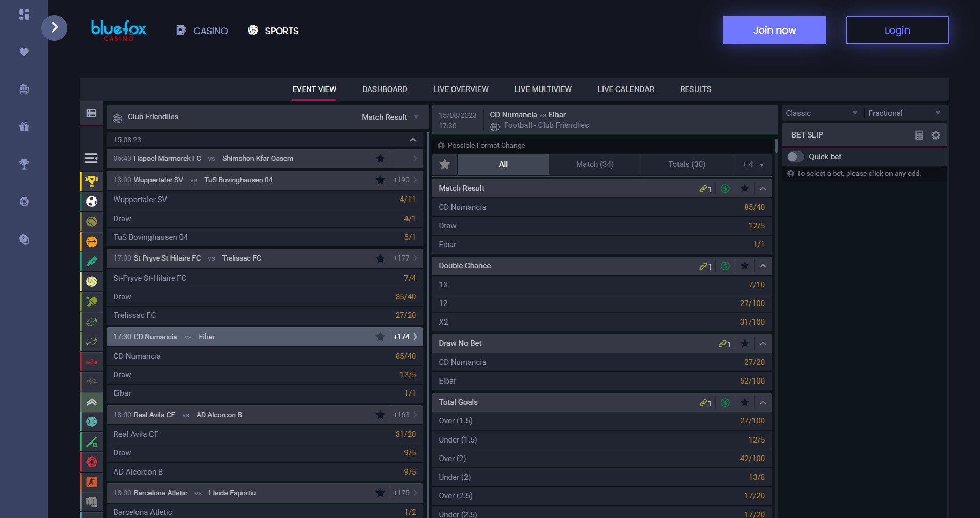Open the gift promotions icon in left rail
Viewport: 980px width, 518px height.
24,127
